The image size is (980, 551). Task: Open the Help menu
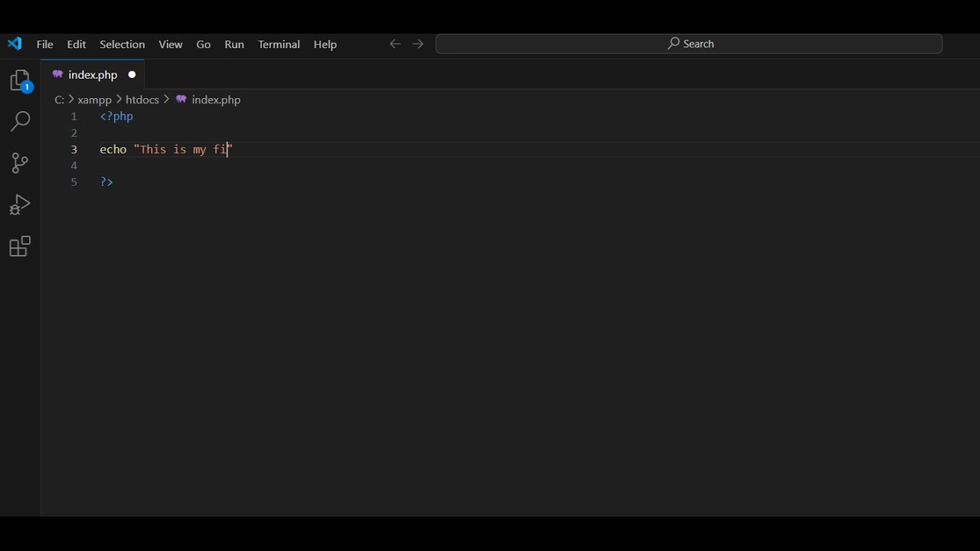[325, 44]
